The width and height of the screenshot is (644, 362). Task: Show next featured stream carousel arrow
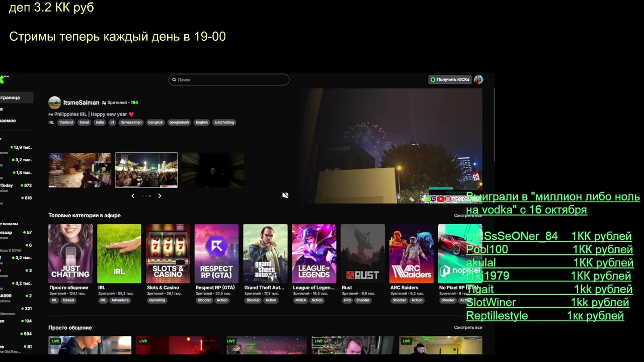pos(159,196)
